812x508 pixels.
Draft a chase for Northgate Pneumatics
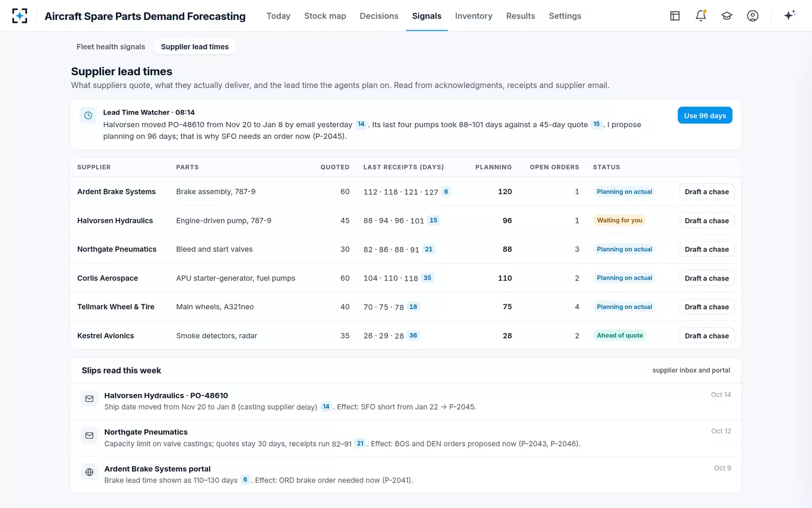(707, 249)
